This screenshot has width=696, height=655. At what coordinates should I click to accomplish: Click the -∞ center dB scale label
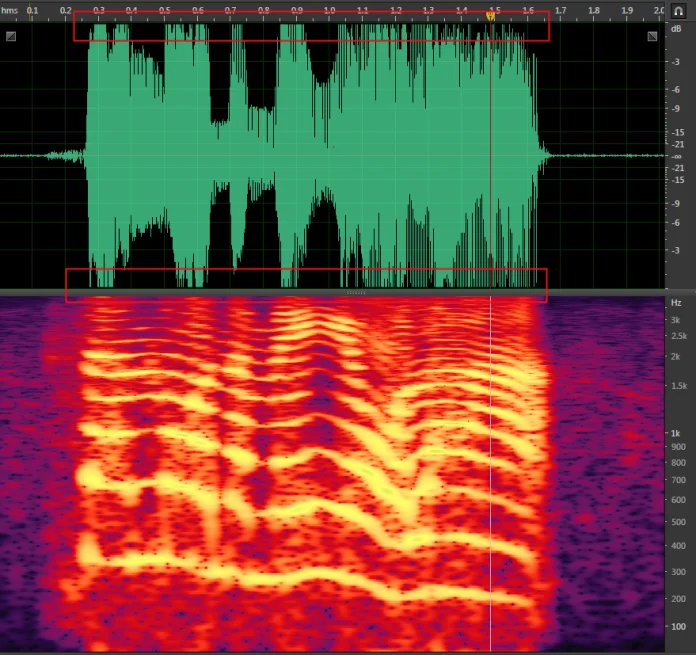pyautogui.click(x=676, y=156)
